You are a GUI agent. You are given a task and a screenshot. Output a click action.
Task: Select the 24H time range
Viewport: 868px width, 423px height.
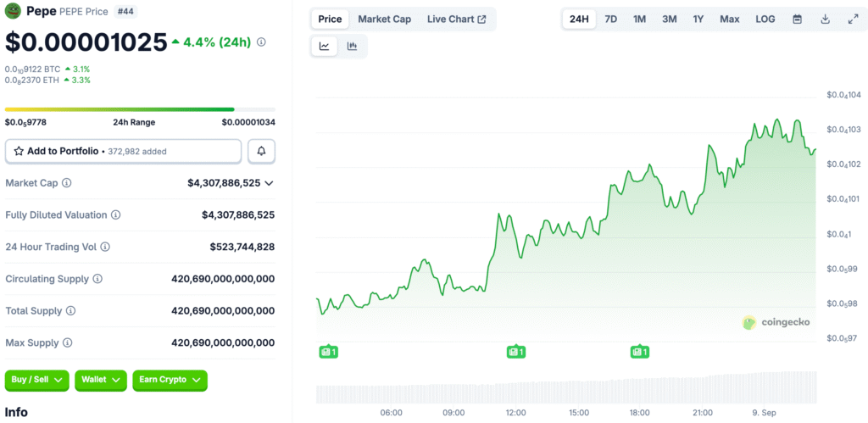(579, 19)
